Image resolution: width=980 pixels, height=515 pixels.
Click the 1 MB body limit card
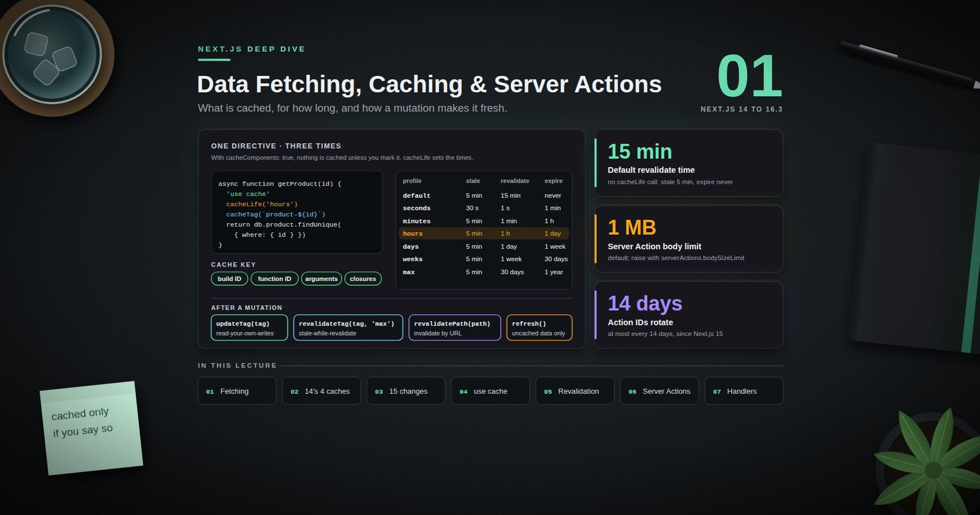click(x=689, y=239)
